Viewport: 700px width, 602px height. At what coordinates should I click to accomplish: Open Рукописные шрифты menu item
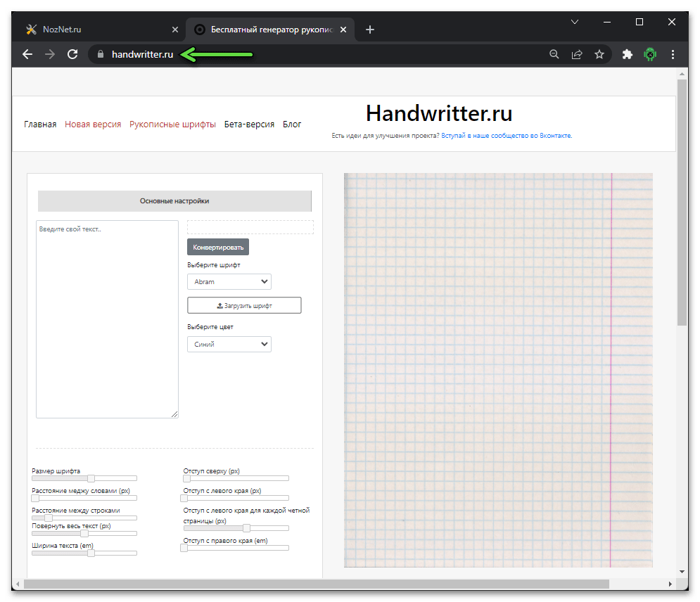(x=172, y=124)
